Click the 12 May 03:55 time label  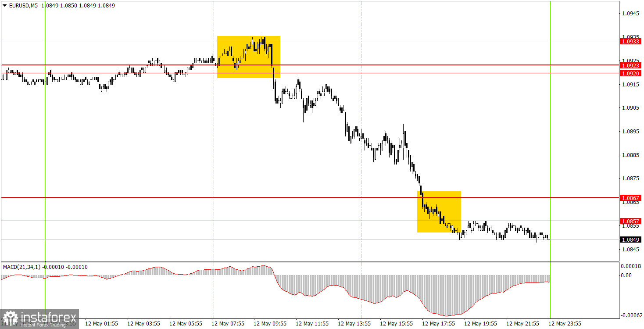pyautogui.click(x=143, y=324)
